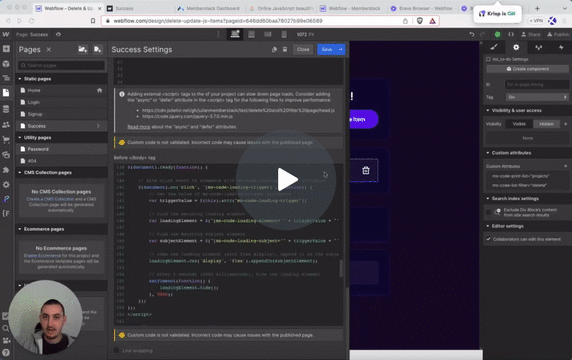Open the element Settings gear tab
This screenshot has width=572, height=360.
516,47
